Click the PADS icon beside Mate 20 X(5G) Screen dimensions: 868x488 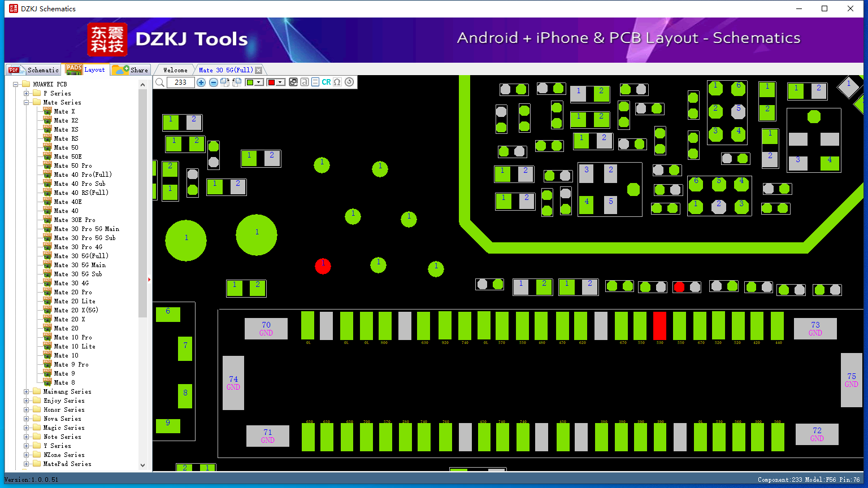coord(47,310)
